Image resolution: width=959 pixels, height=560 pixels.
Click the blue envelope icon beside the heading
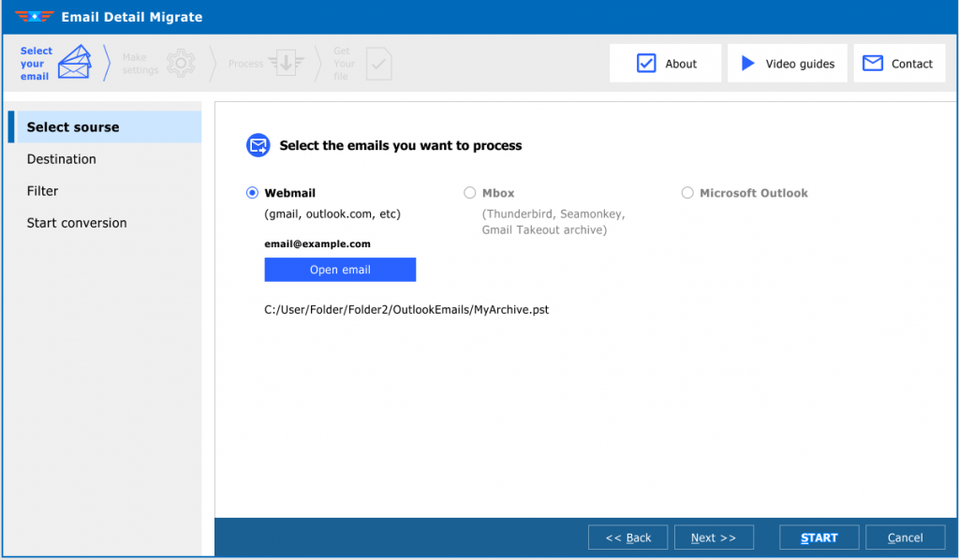(x=258, y=145)
